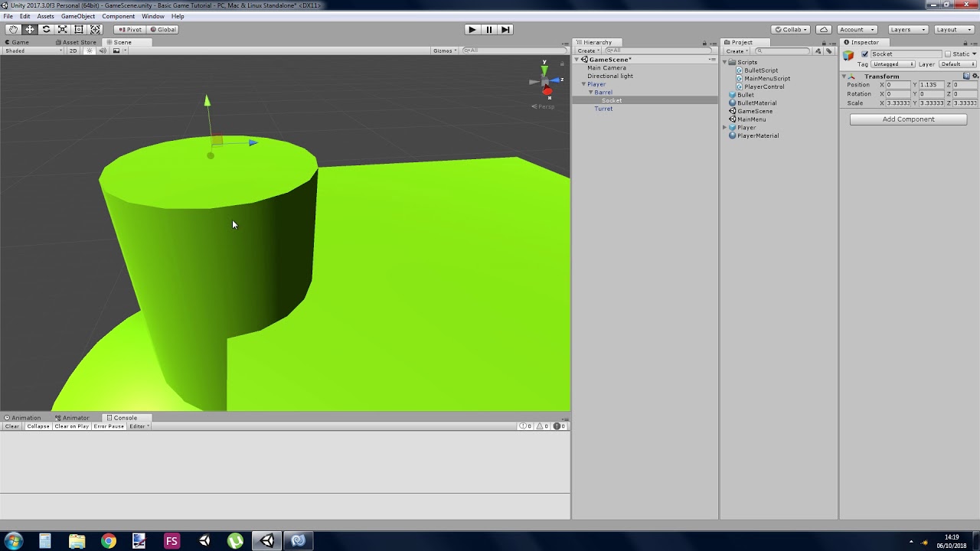
Task: Lock the Hierarchy panel
Action: pyautogui.click(x=704, y=43)
